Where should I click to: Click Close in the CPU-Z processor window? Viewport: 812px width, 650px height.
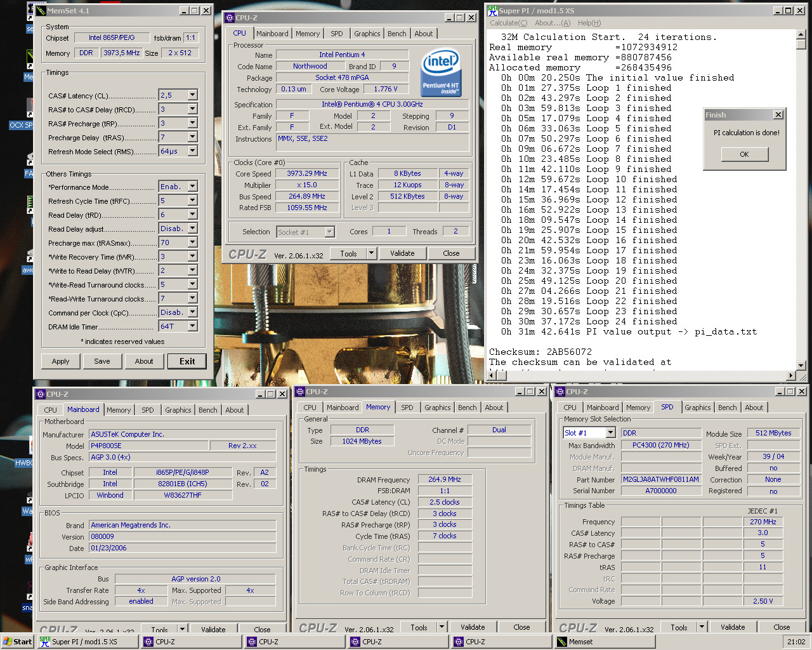(x=451, y=253)
